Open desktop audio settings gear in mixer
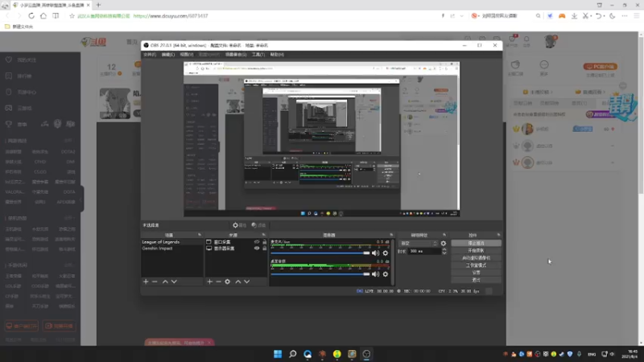 coord(386,274)
